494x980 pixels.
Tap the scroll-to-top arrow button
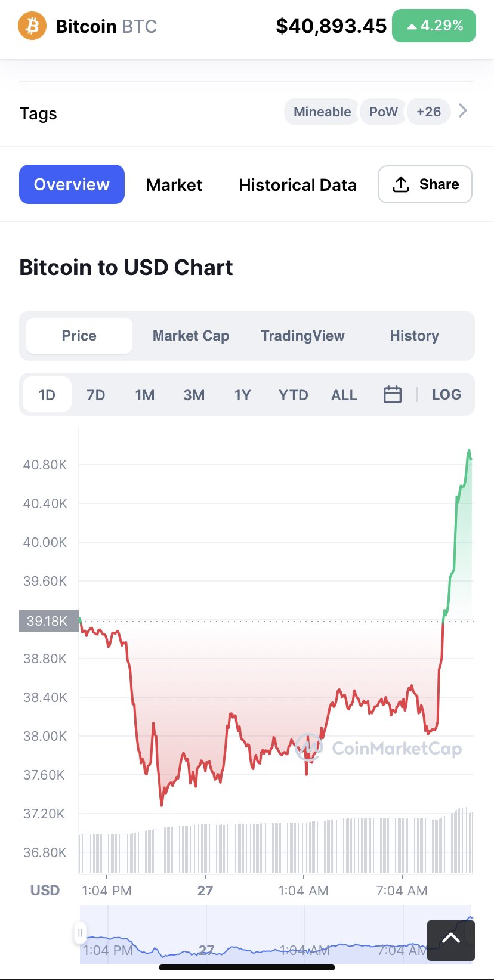point(450,940)
